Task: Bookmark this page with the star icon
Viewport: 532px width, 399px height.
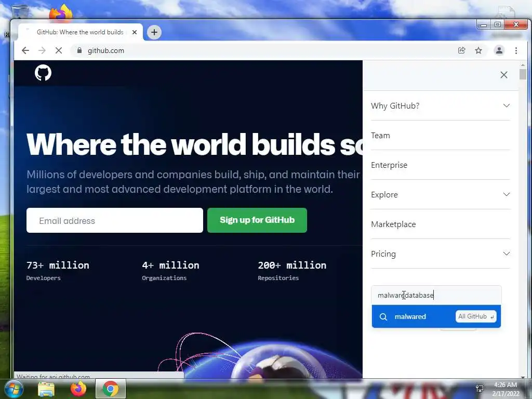Action: [478, 50]
